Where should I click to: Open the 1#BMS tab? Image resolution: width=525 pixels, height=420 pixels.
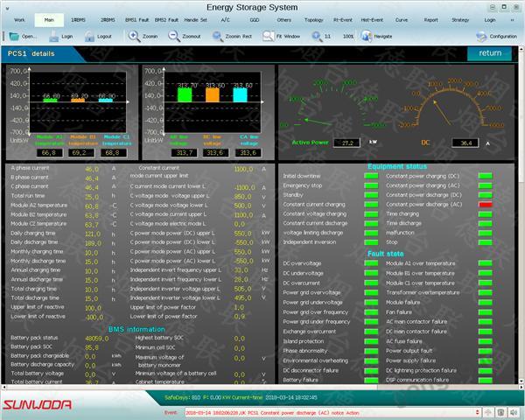point(78,20)
